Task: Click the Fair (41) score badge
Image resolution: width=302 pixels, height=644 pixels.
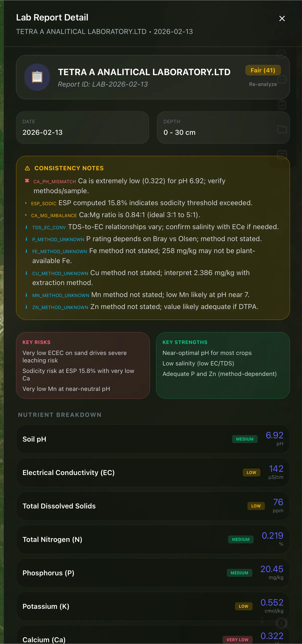Action: 263,70
